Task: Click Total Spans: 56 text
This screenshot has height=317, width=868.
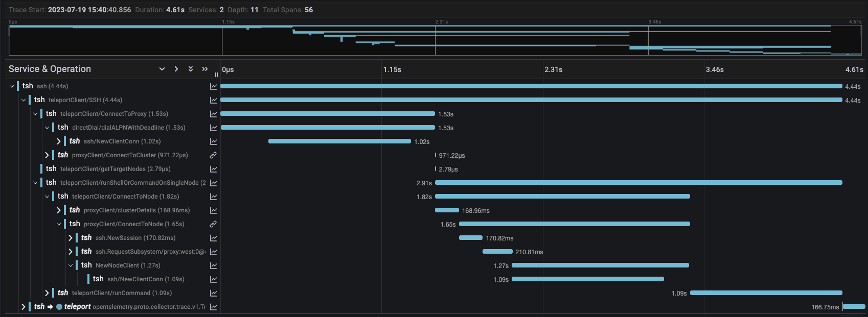Action: pos(288,10)
